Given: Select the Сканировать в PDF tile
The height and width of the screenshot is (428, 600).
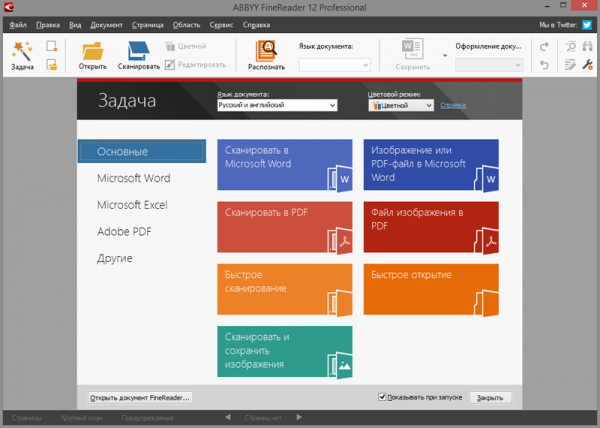Looking at the screenshot, I should click(x=284, y=226).
